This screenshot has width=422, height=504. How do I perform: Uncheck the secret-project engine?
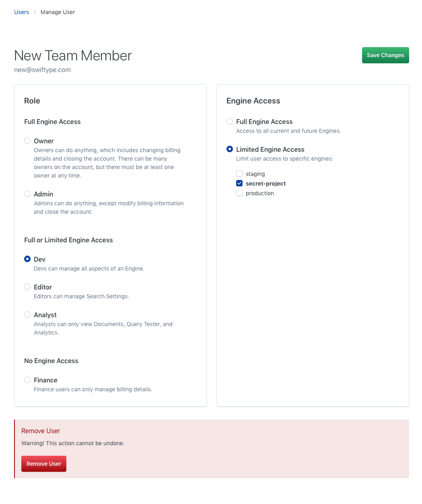click(239, 183)
